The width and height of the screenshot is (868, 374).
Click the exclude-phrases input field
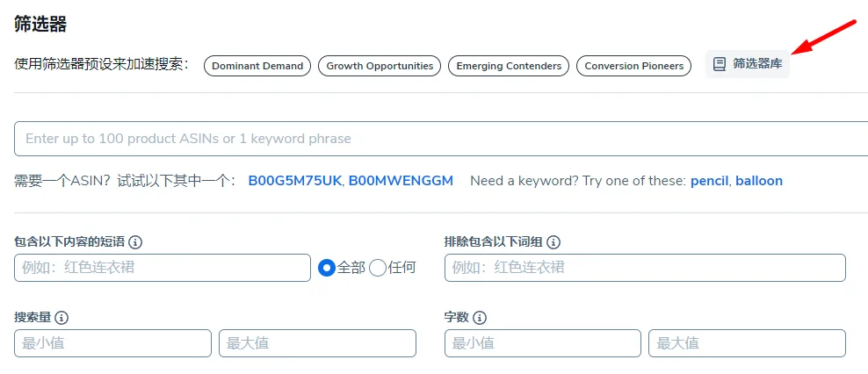coord(645,268)
